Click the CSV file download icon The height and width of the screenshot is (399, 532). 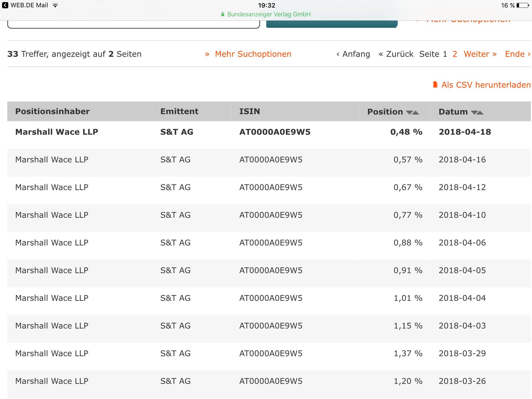click(435, 85)
